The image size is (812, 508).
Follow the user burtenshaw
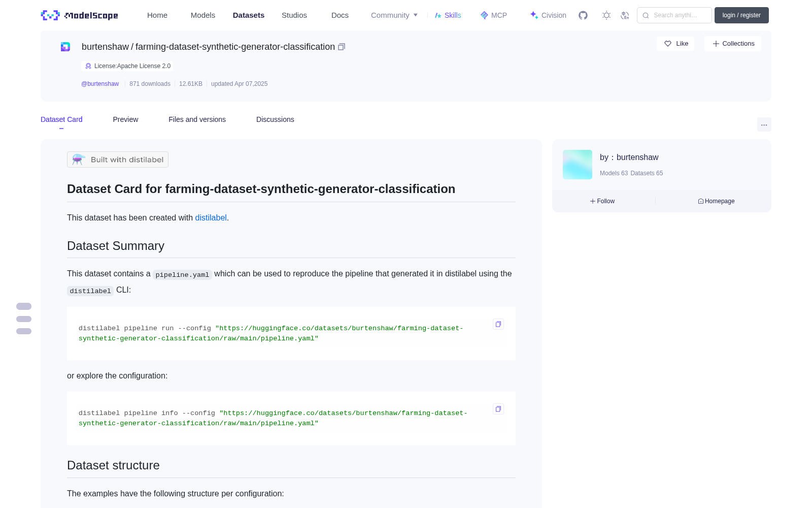click(x=602, y=201)
